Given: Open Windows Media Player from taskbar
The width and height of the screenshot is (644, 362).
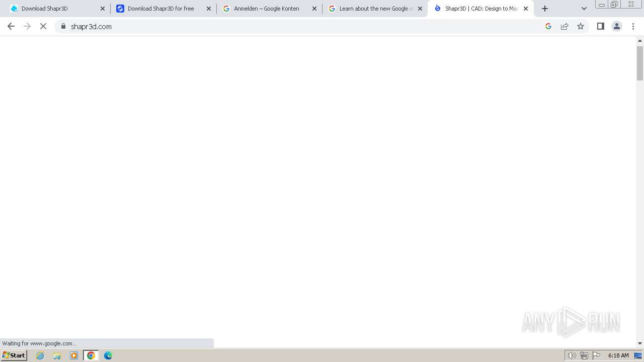Looking at the screenshot, I should pos(74,355).
